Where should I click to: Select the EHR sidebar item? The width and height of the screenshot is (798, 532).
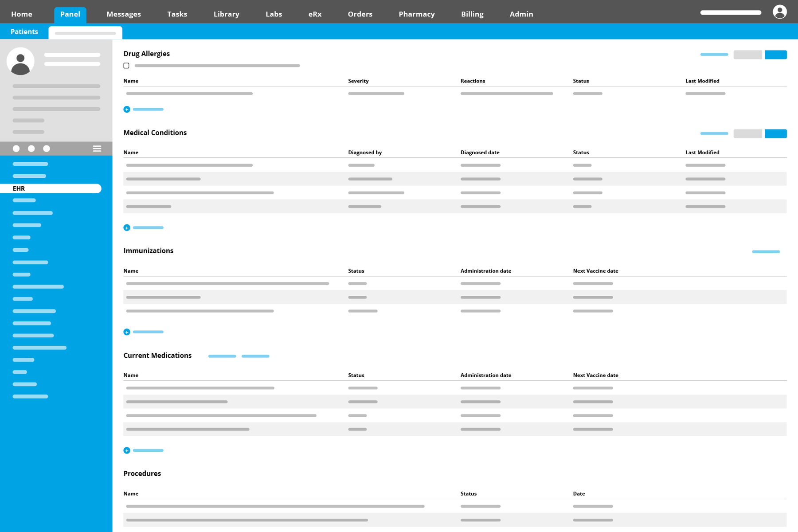[51, 188]
